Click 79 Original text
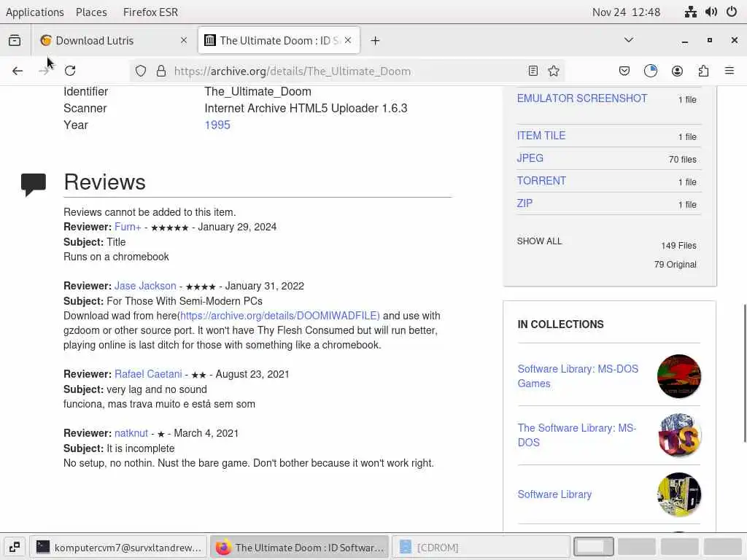747x560 pixels. tap(675, 264)
